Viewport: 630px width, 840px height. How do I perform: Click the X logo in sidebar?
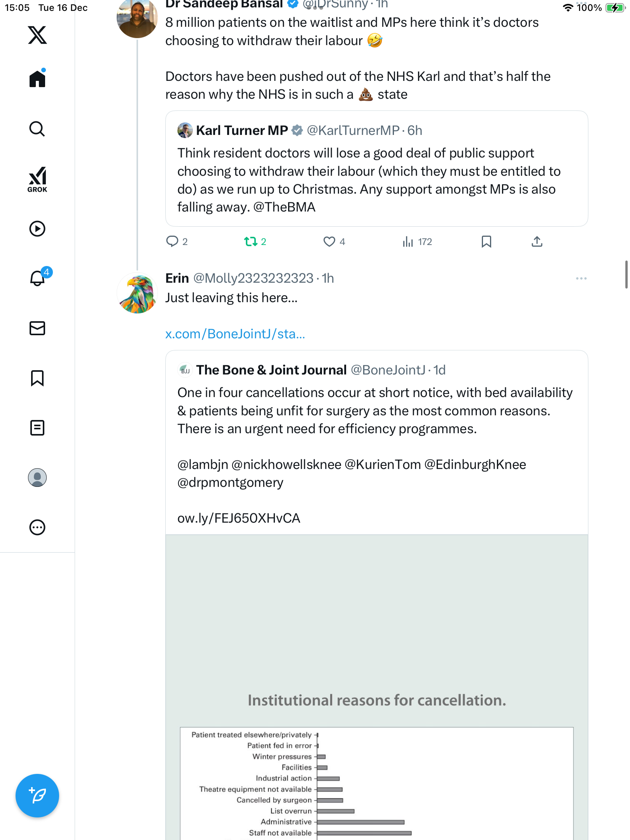pos(37,35)
